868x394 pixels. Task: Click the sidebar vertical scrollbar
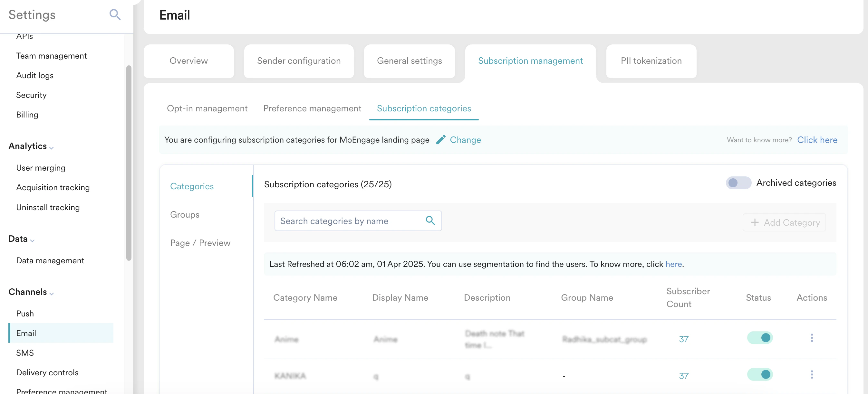[129, 163]
